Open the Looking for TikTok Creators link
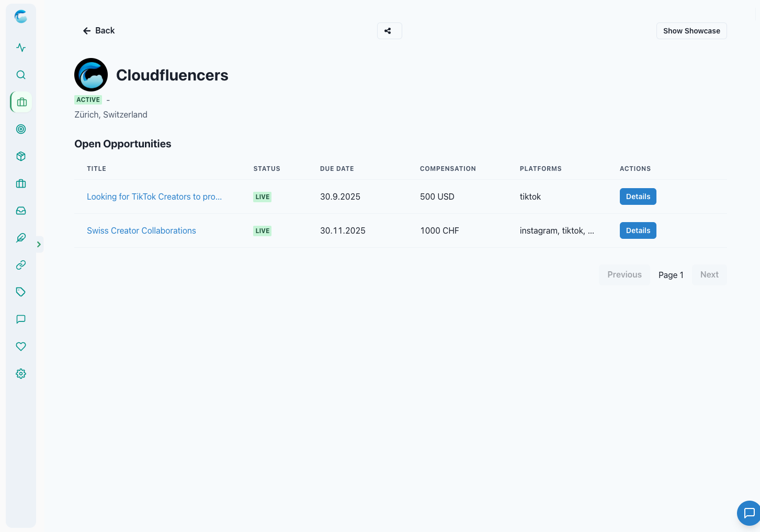This screenshot has height=532, width=760. [154, 196]
